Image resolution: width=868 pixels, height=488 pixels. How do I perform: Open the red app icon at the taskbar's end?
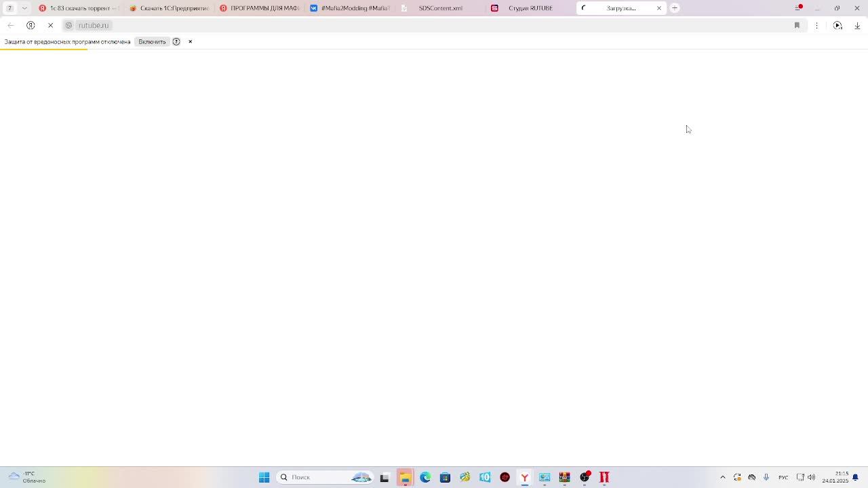[604, 477]
